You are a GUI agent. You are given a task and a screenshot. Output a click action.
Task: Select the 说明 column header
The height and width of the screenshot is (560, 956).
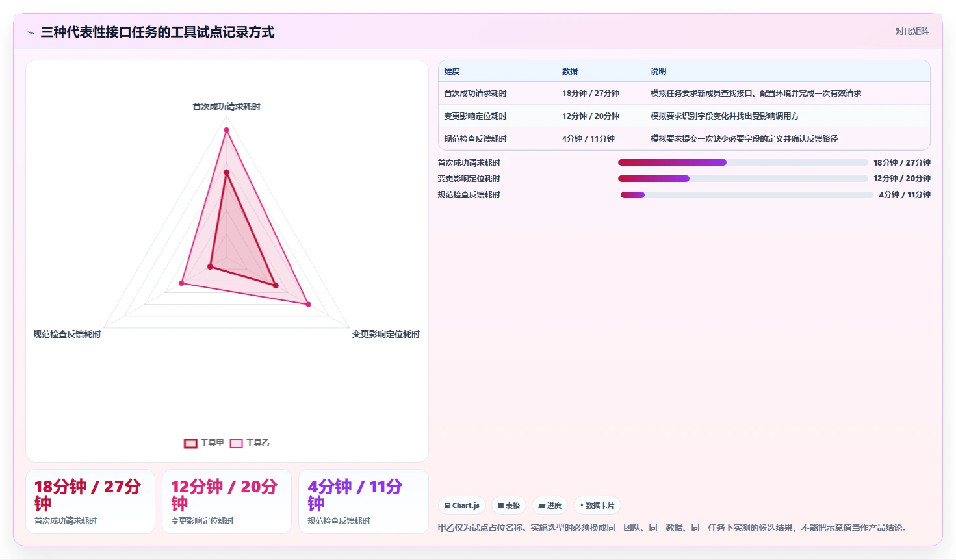pyautogui.click(x=658, y=71)
